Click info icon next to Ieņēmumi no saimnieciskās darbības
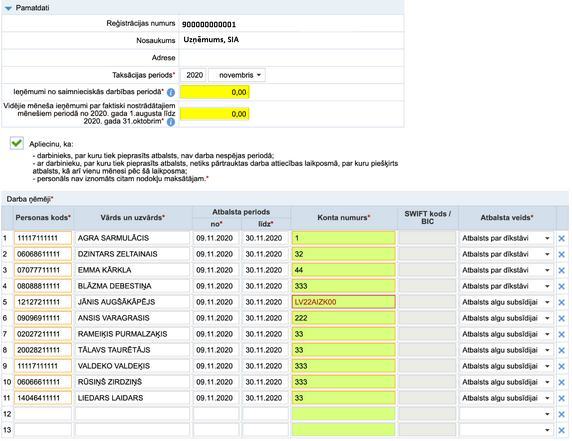This screenshot has height=441, width=572. click(171, 93)
